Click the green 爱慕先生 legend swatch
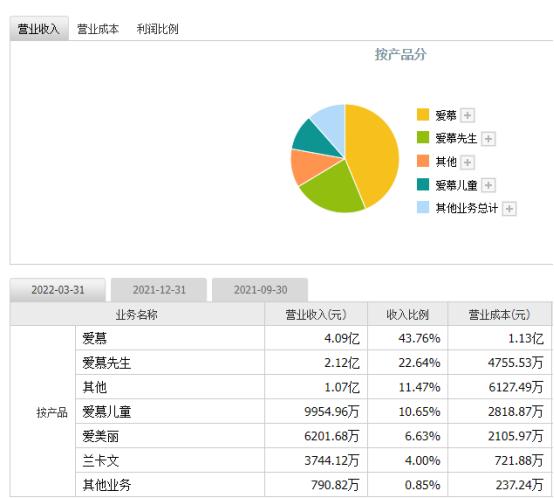 coord(423,138)
